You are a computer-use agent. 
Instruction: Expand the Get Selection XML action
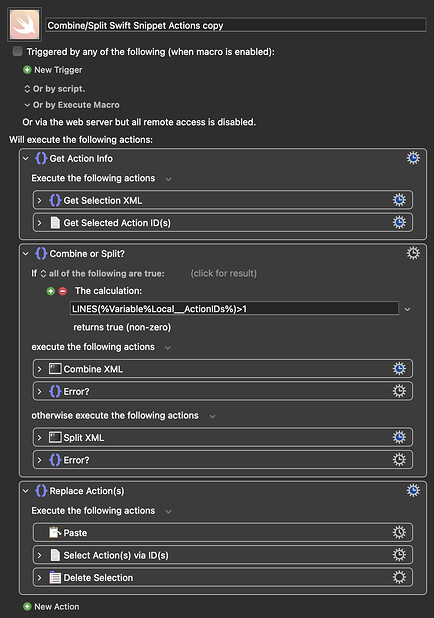(x=39, y=201)
